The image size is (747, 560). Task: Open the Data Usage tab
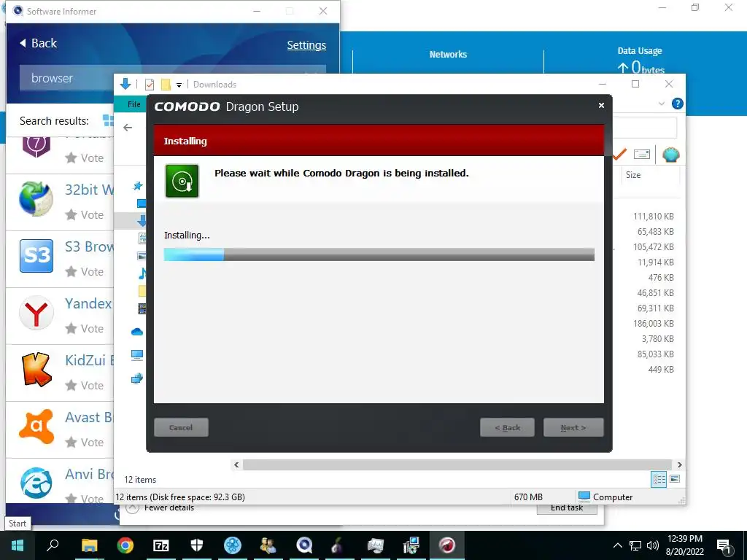tap(639, 51)
